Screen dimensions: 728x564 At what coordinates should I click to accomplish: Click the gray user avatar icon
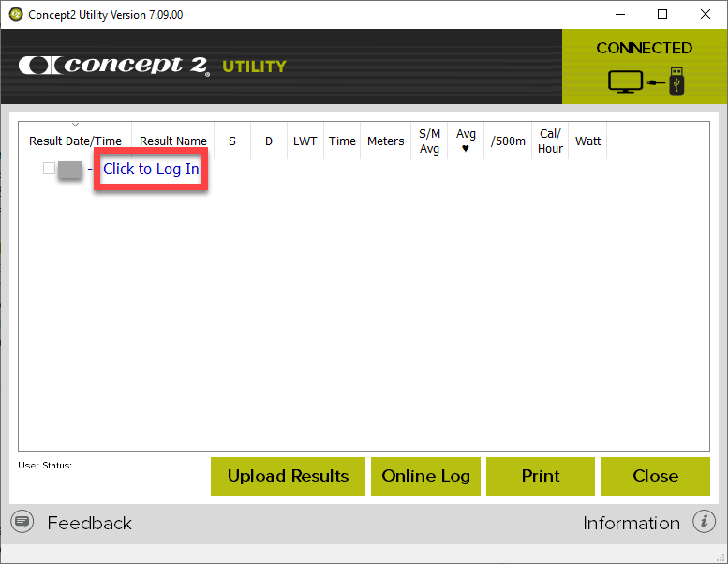point(71,170)
